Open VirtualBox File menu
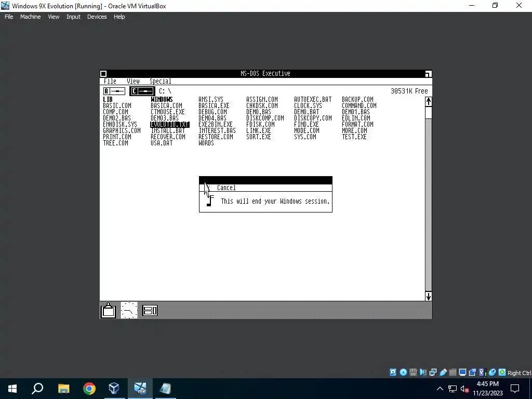The height and width of the screenshot is (399, 532). click(9, 17)
